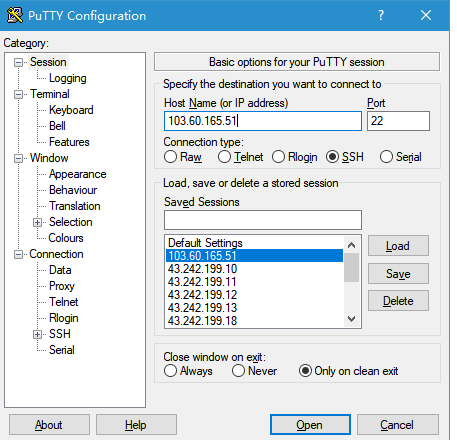Open the Data settings category
457x441 pixels.
point(60,270)
